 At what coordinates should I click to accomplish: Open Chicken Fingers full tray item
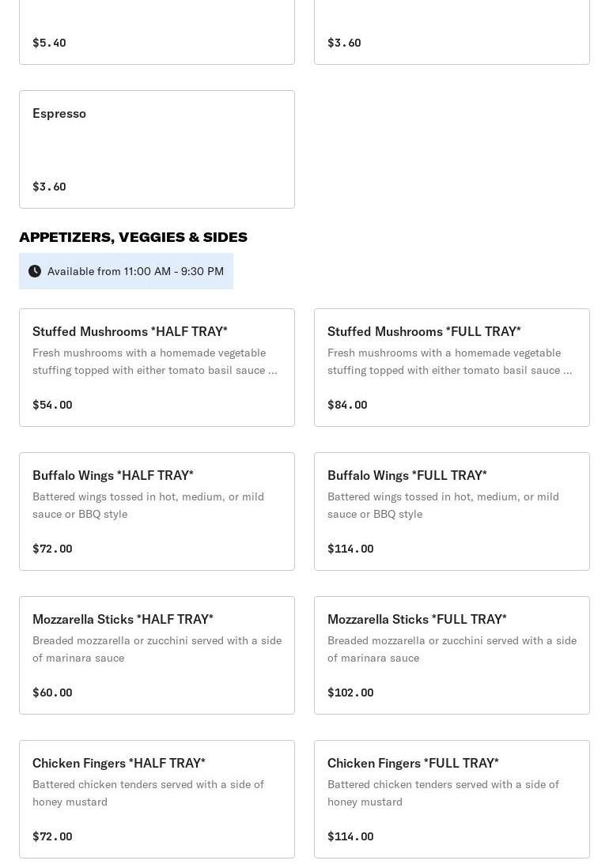point(452,799)
